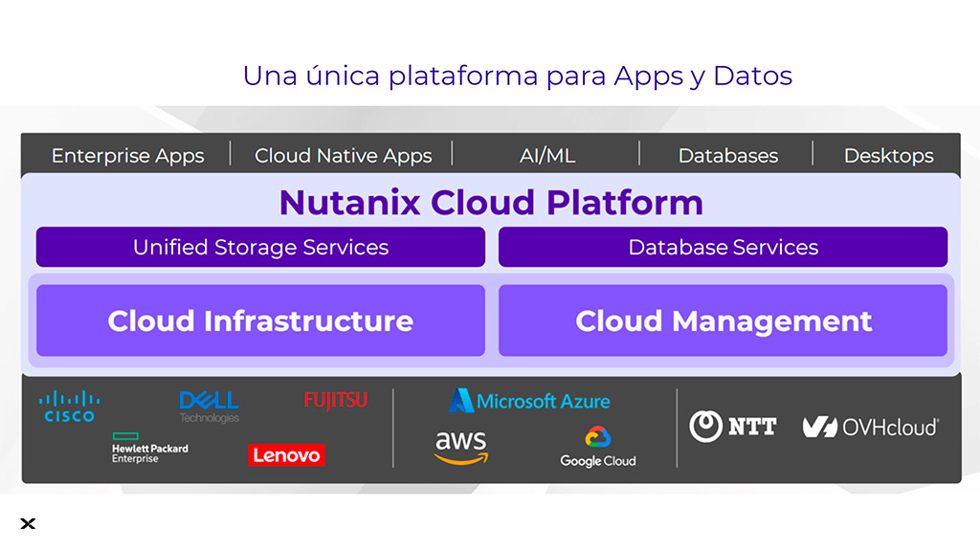Click the X close icon at bottom left
This screenshot has height=551, width=980.
28,523
